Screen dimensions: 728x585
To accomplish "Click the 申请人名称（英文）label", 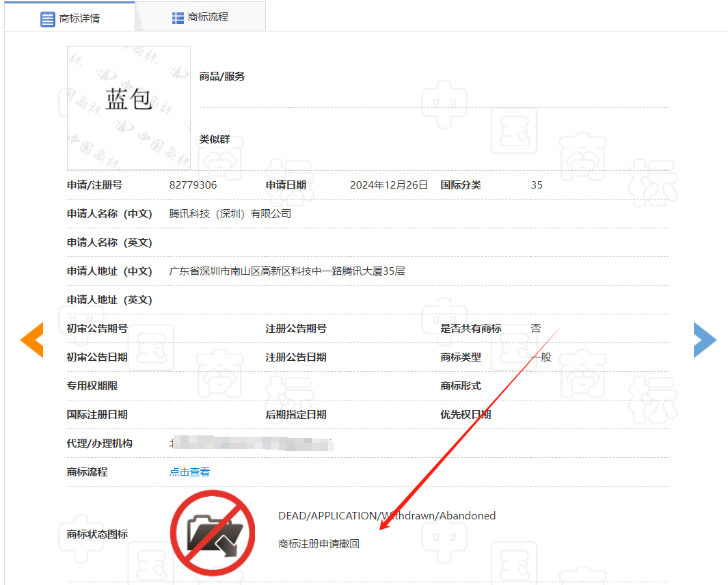I will point(109,243).
